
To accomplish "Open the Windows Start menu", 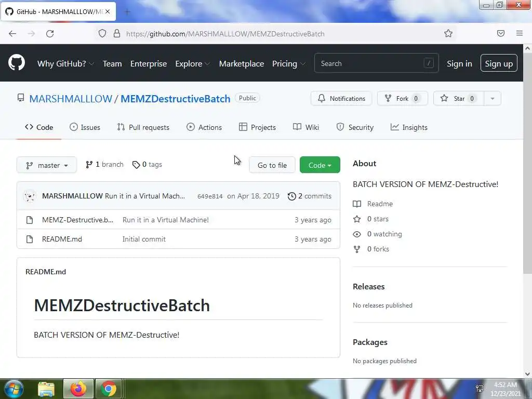I will coord(14,389).
